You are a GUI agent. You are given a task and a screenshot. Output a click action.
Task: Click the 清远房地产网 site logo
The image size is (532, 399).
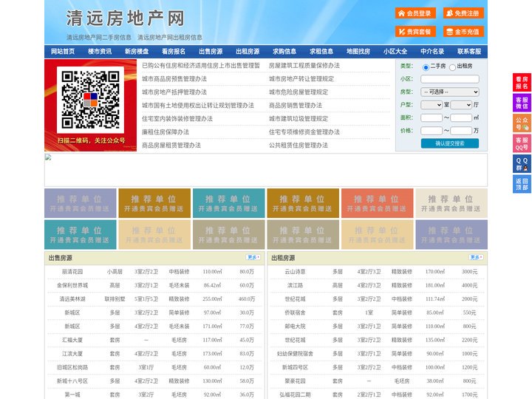click(125, 18)
